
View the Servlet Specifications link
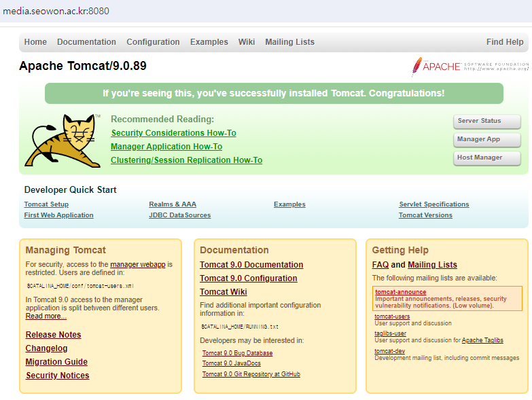(433, 204)
